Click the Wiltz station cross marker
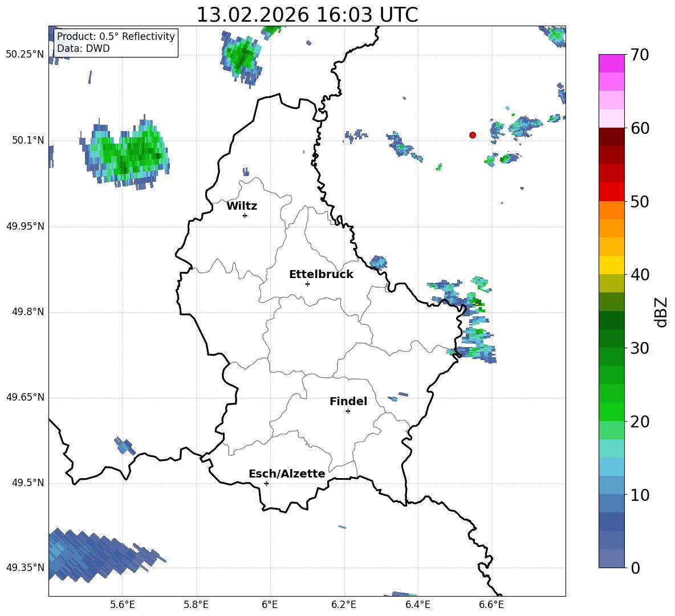Image resolution: width=675 pixels, height=616 pixels. coord(245,215)
